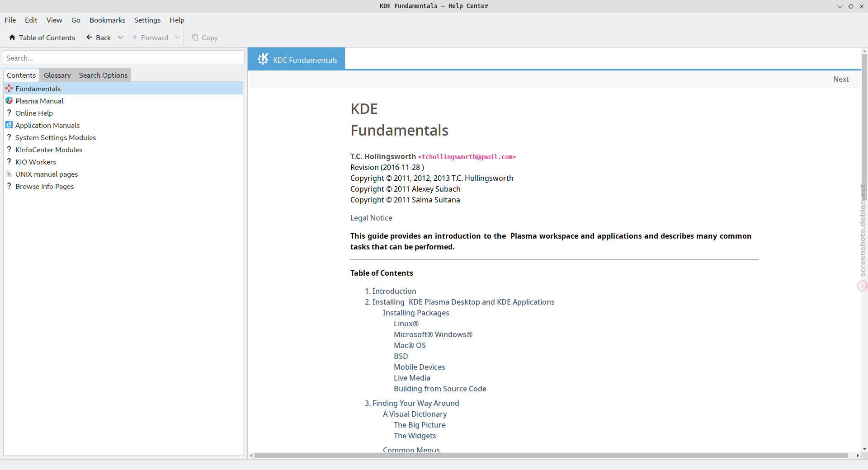This screenshot has height=470, width=868.
Task: Click the vertical scrollbar down arrow
Action: tap(864, 449)
